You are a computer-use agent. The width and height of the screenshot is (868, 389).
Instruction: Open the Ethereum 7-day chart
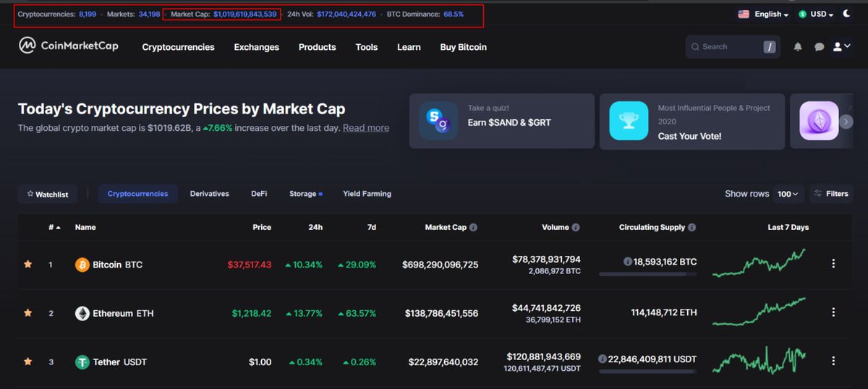coord(759,312)
